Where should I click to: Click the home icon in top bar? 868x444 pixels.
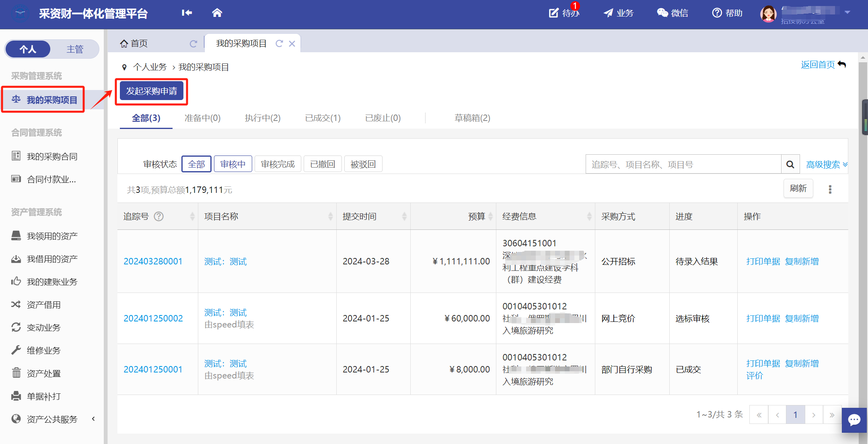coord(217,13)
